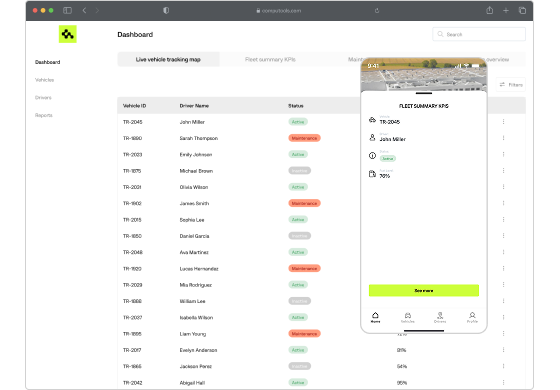
Task: Tap the Vehicles icon in phone nav
Action: (408, 317)
